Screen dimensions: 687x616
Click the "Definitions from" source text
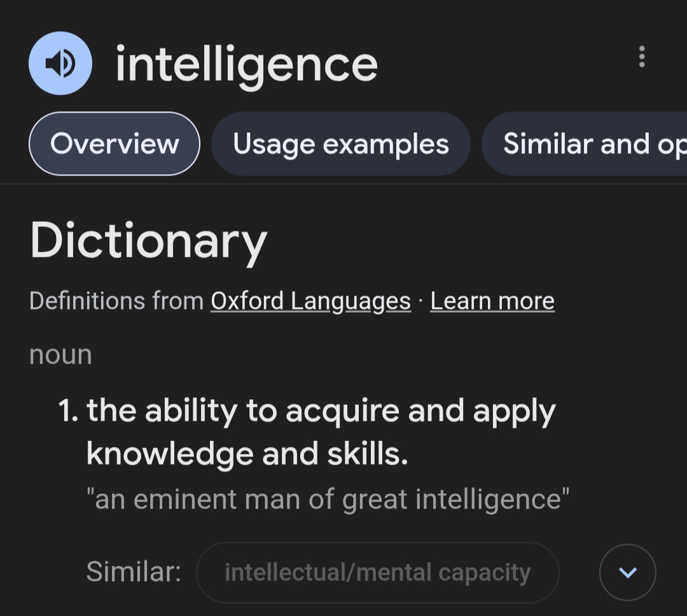pyautogui.click(x=116, y=301)
